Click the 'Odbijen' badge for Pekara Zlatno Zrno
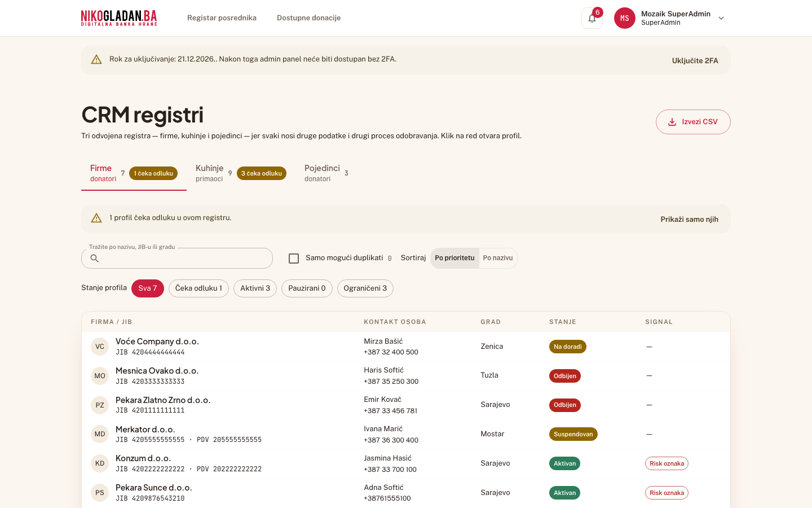The height and width of the screenshot is (508, 812). point(564,405)
